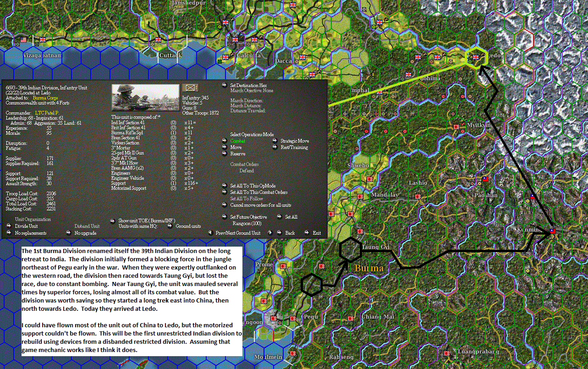Viewport: 588px width, 369px height.
Task: Click the Japanese flag left of Chiang Mai
Action: click(x=351, y=318)
